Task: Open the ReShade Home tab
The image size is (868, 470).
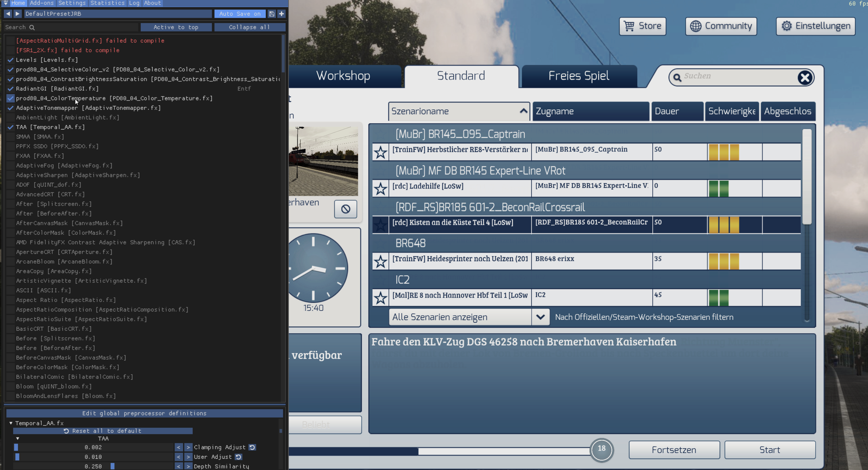Action: [18, 3]
